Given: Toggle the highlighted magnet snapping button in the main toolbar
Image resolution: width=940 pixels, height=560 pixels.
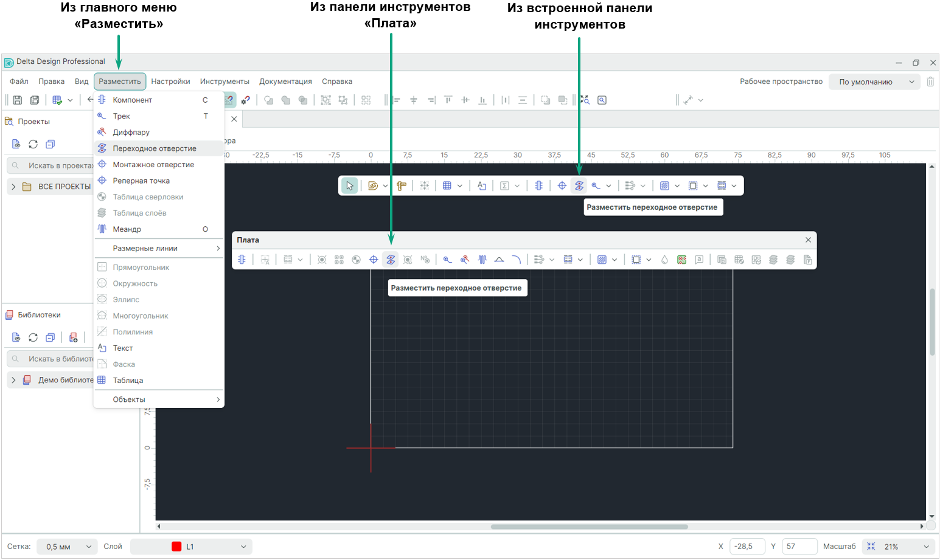Looking at the screenshot, I should 229,100.
